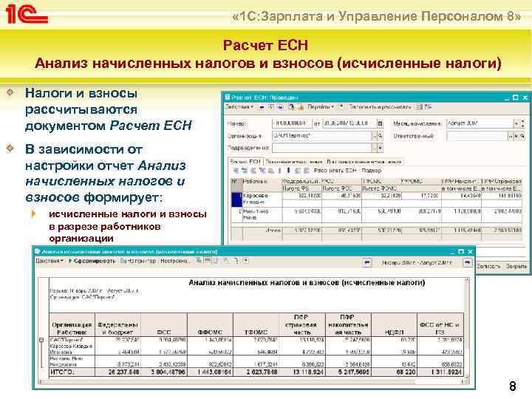Viewport: 532px width, 399px height.
Task: Delete row icon in ЕСН table toolbar
Action: point(262,171)
